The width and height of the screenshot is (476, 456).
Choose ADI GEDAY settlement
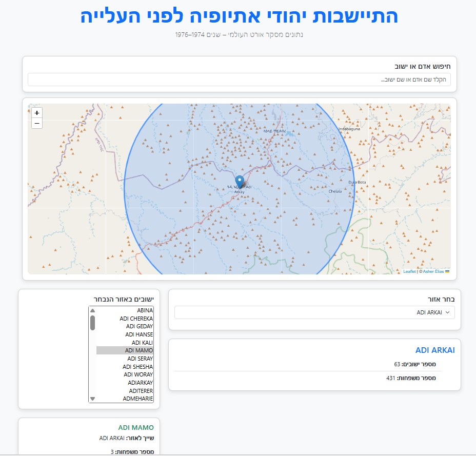point(125,326)
